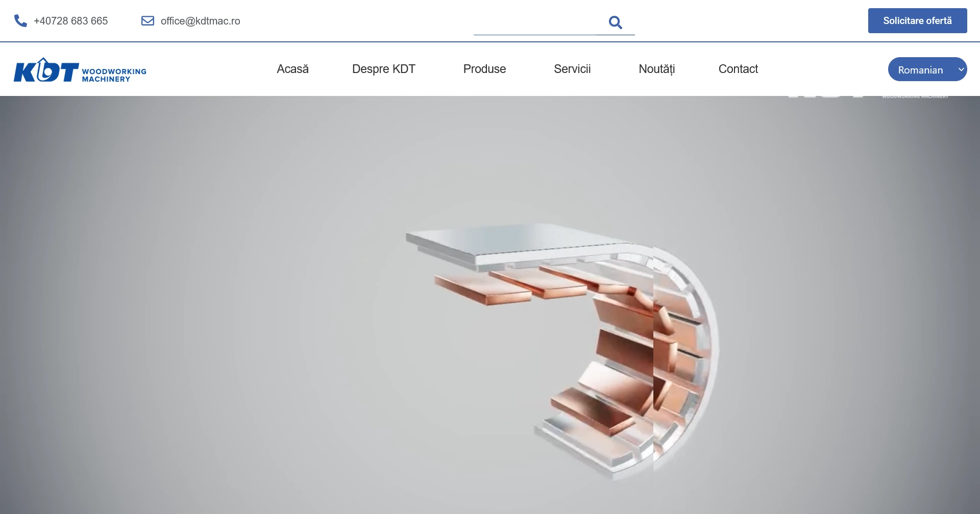The height and width of the screenshot is (514, 980).
Task: Click the office@kdtmac.ro email link
Action: pyautogui.click(x=200, y=21)
